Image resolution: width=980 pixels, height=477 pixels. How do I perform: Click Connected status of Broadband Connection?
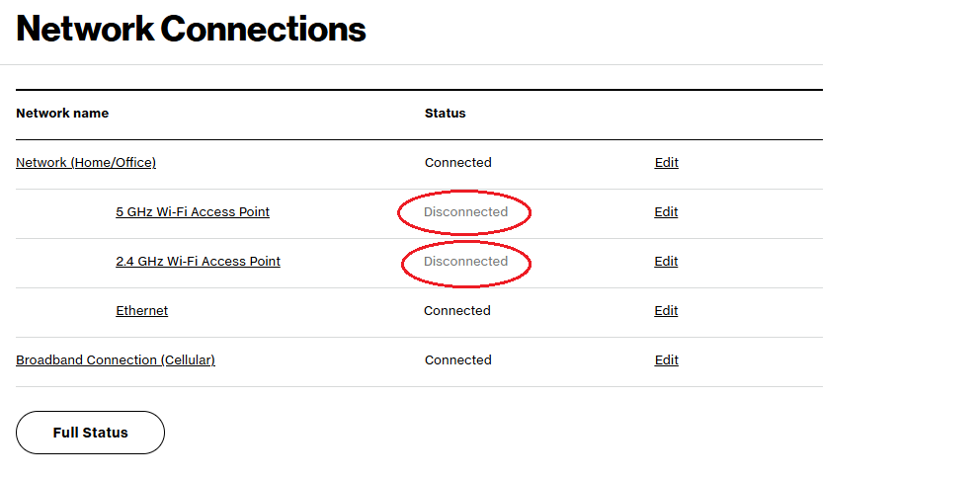tap(457, 360)
